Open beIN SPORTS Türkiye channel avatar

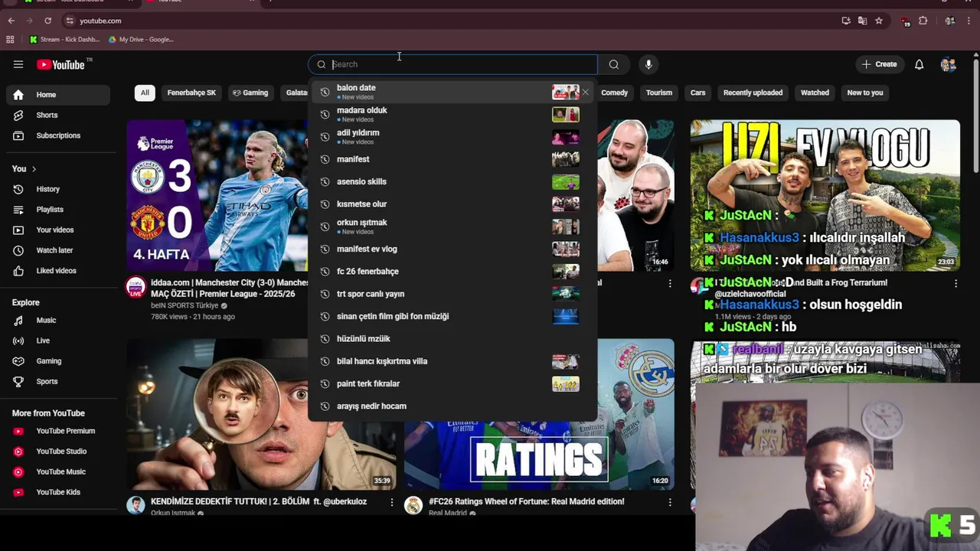coord(136,287)
